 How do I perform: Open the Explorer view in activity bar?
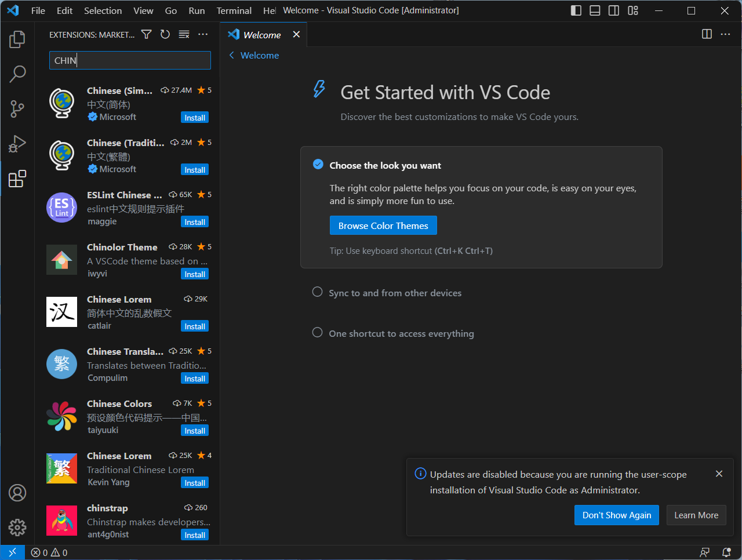click(17, 39)
